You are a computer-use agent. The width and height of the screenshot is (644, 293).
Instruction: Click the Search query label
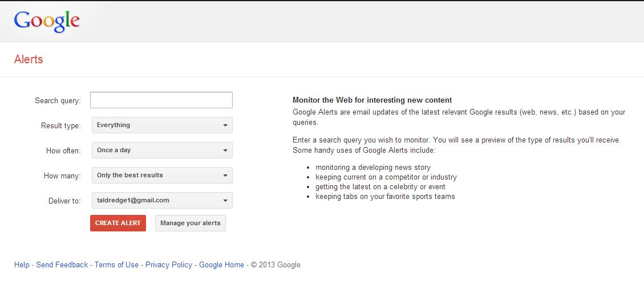point(58,100)
